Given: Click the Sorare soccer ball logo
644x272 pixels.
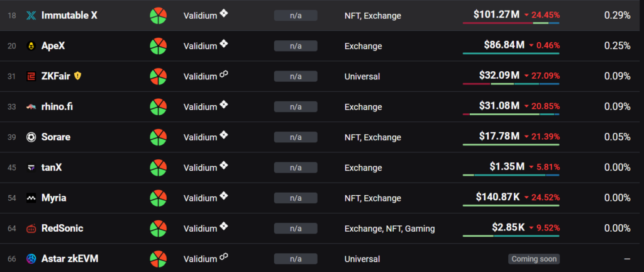Looking at the screenshot, I should point(31,137).
